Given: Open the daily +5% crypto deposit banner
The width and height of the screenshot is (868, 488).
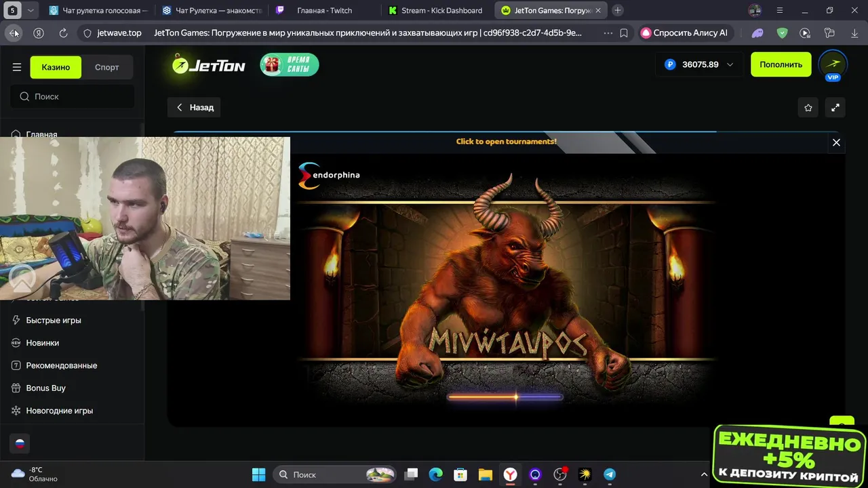Looking at the screenshot, I should click(x=790, y=457).
